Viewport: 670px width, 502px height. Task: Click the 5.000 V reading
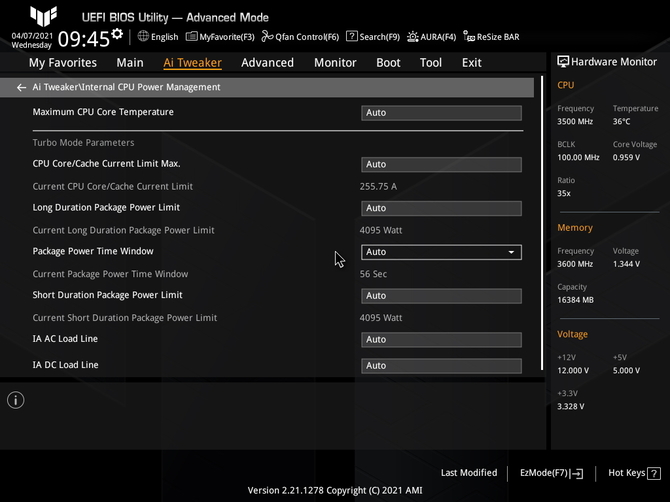point(626,370)
